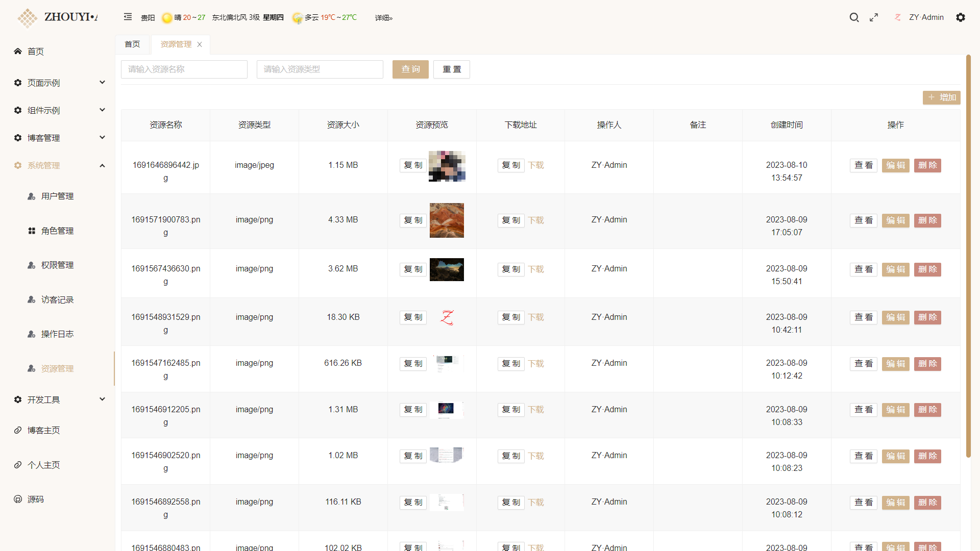Open 源码 GitHub icon in sidebar
The image size is (980, 551).
coord(18,499)
